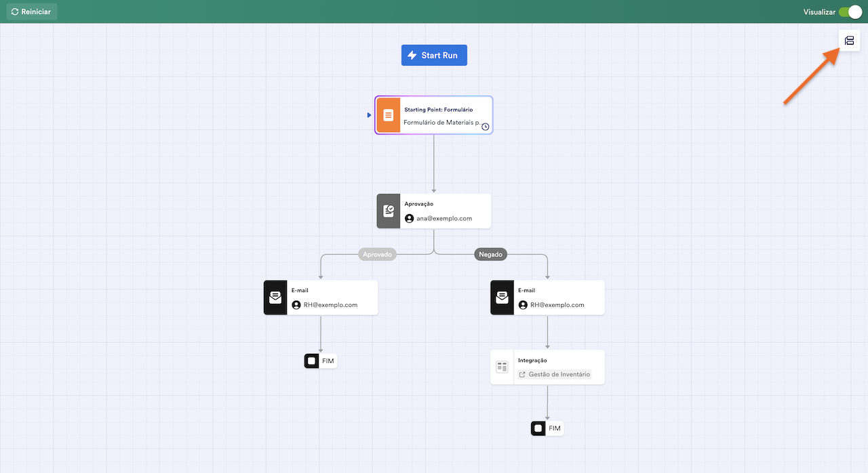
Task: Select the Aprovado branch label
Action: point(377,255)
